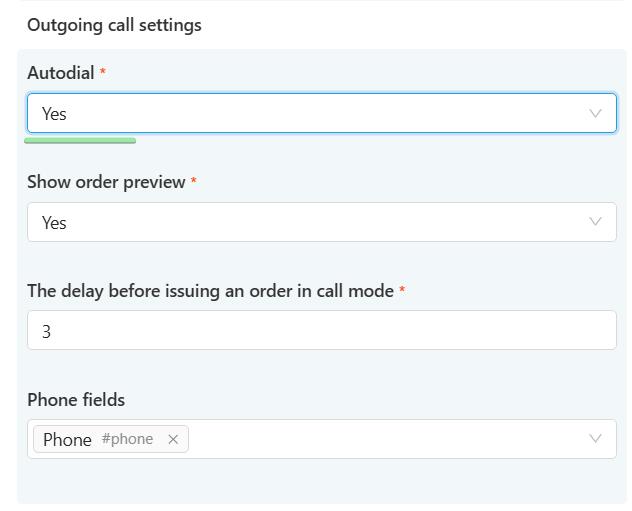
Task: Click the Autodial field label
Action: click(x=60, y=73)
